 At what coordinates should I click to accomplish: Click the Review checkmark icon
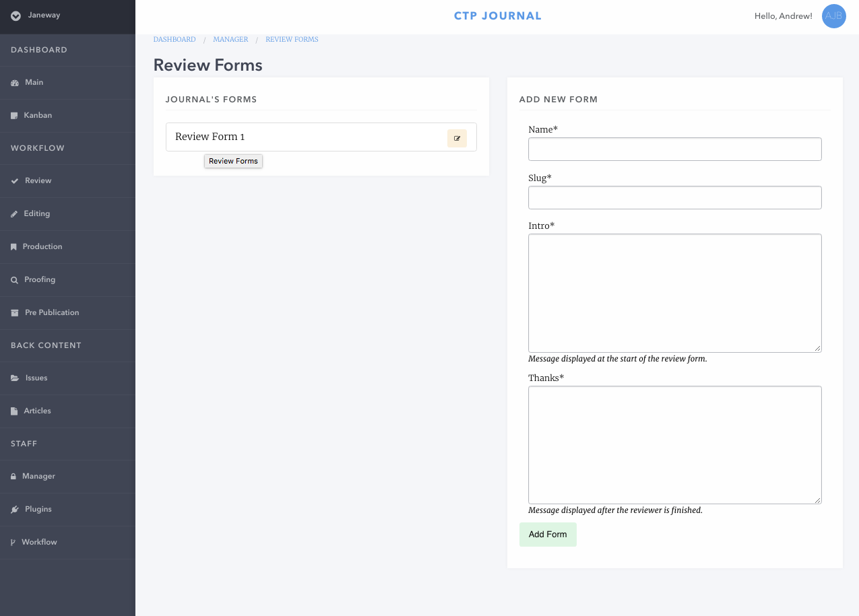(x=13, y=180)
